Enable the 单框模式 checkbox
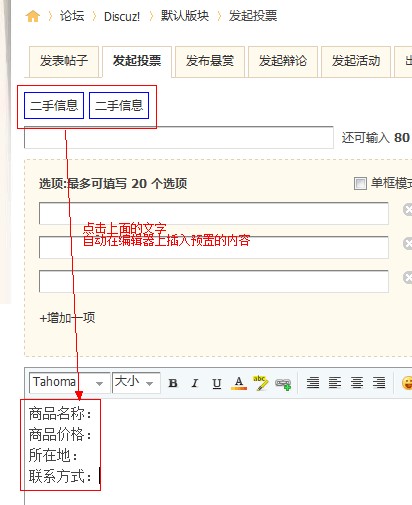This screenshot has width=412, height=505. [360, 183]
